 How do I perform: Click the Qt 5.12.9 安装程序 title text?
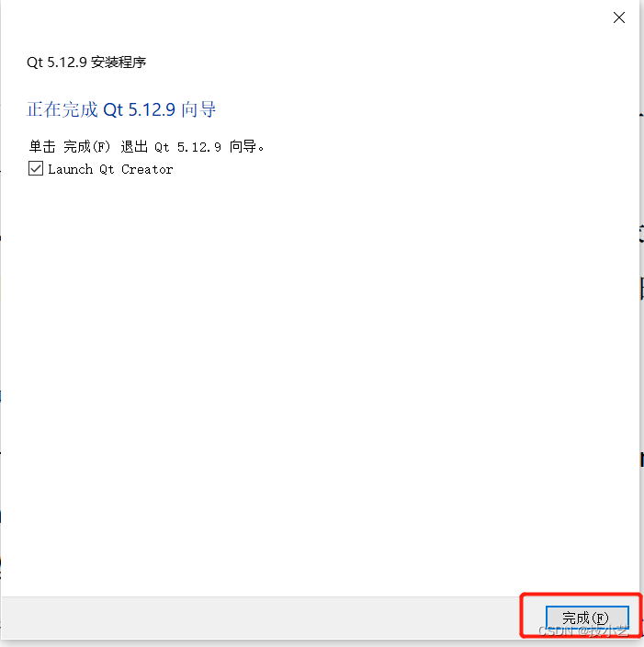coord(86,62)
